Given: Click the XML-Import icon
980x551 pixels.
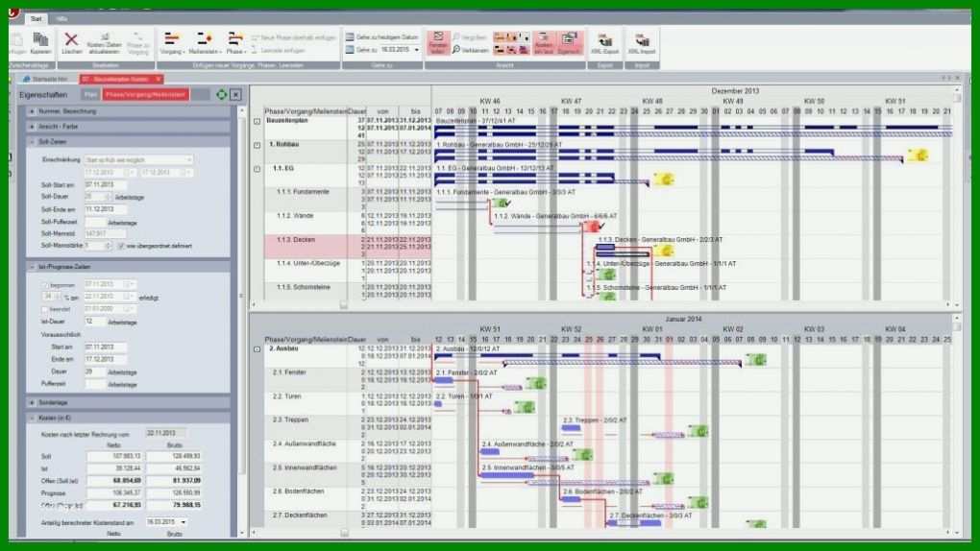Looking at the screenshot, I should [642, 44].
